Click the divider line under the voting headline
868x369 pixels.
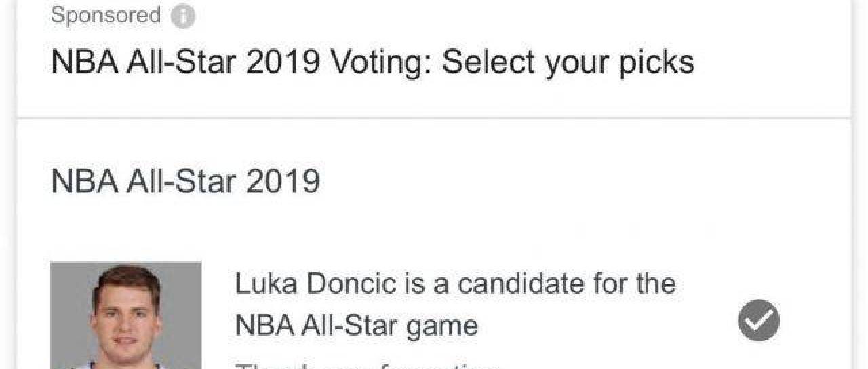click(x=434, y=117)
